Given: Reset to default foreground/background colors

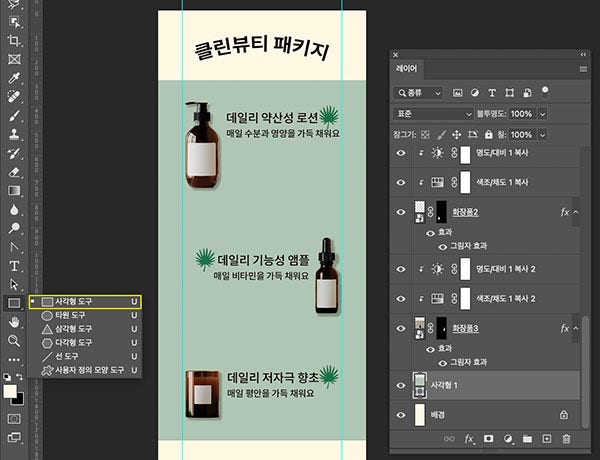Looking at the screenshot, I should [7, 377].
